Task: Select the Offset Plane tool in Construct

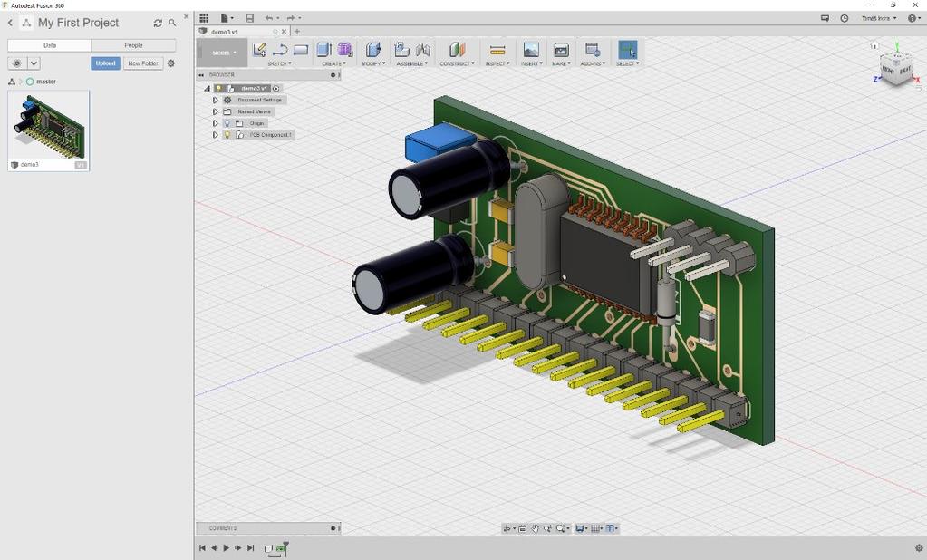Action: 457,50
